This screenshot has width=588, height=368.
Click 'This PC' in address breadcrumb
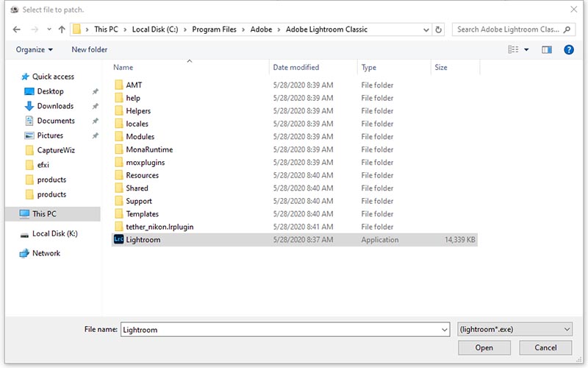(106, 29)
